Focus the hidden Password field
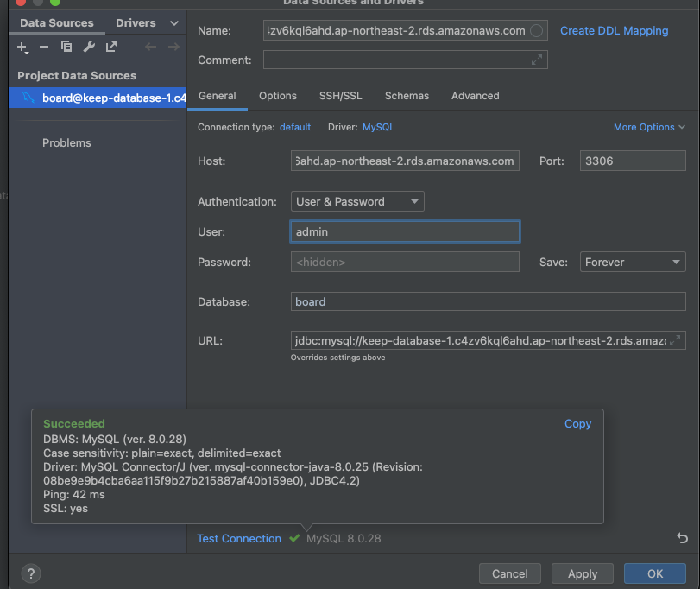This screenshot has width=700, height=589. [x=405, y=263]
